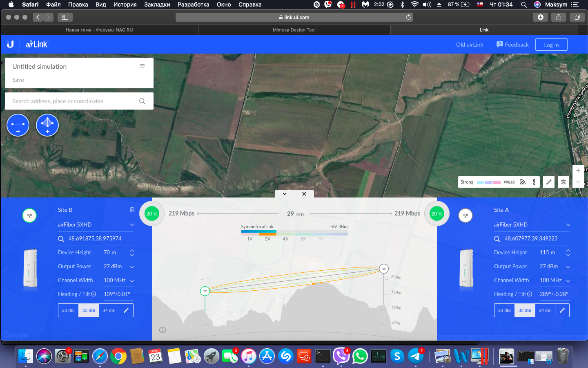Viewport: 588px width, 368px height.
Task: Click the pink weak-signal color swatch in the legend
Action: 497,182
